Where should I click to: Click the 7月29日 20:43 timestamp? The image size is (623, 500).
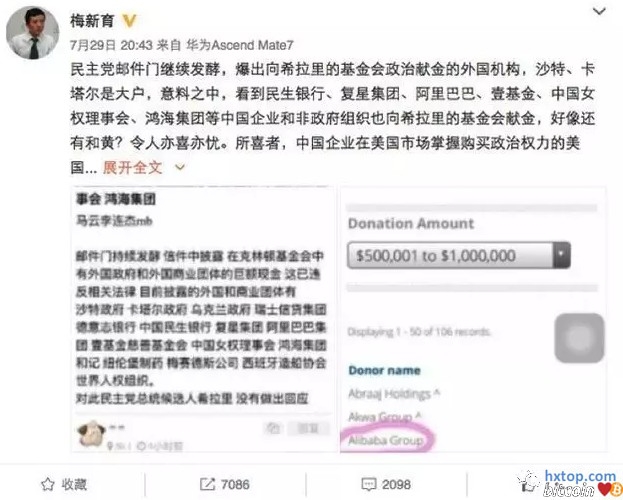111,45
